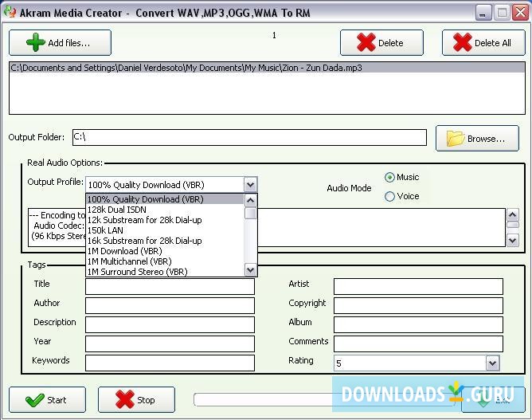Viewport: 532px width, 420px height.
Task: Click the green plus Add files icon
Action: [34, 43]
